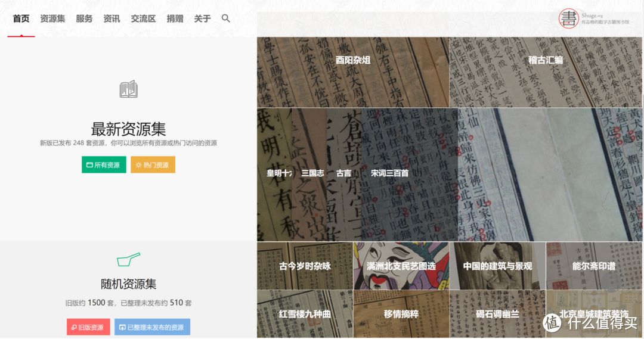
Task: Open the 古言 tile
Action: [x=344, y=175]
